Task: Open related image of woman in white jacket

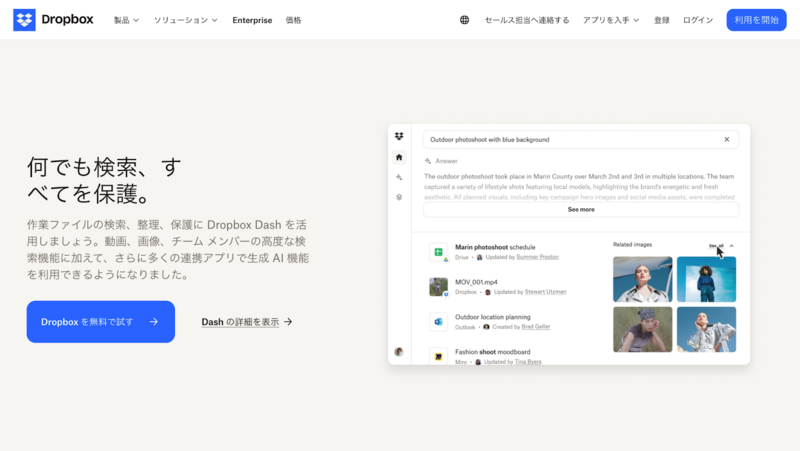Action: pyautogui.click(x=642, y=279)
